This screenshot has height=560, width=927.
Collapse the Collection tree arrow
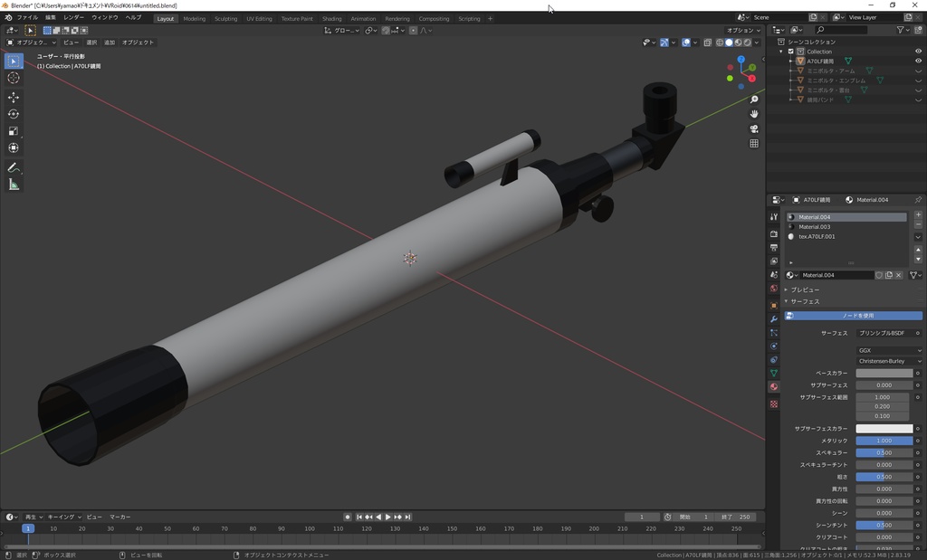(x=781, y=52)
